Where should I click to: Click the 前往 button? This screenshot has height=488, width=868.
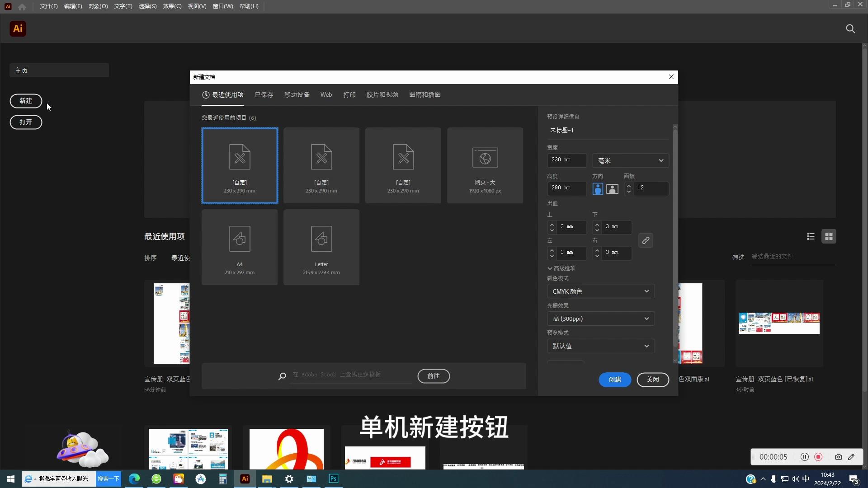point(434,376)
